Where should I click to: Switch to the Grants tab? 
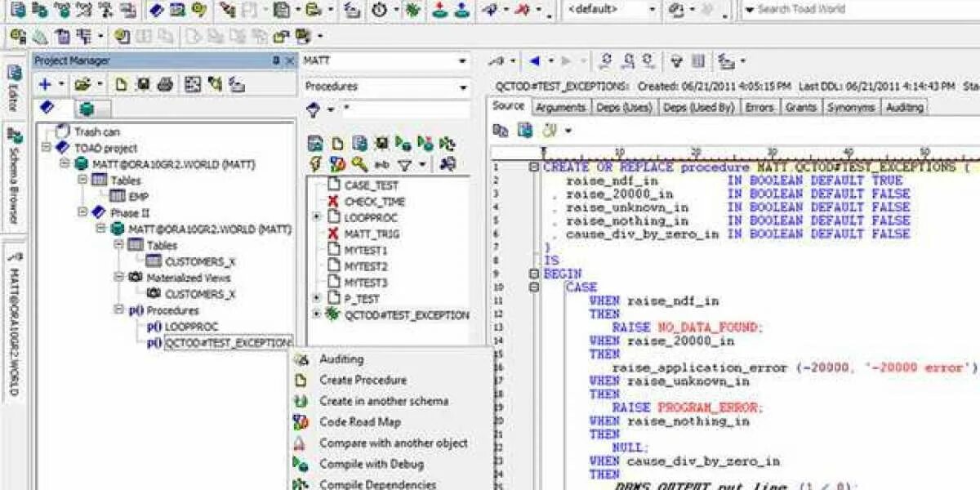[800, 107]
